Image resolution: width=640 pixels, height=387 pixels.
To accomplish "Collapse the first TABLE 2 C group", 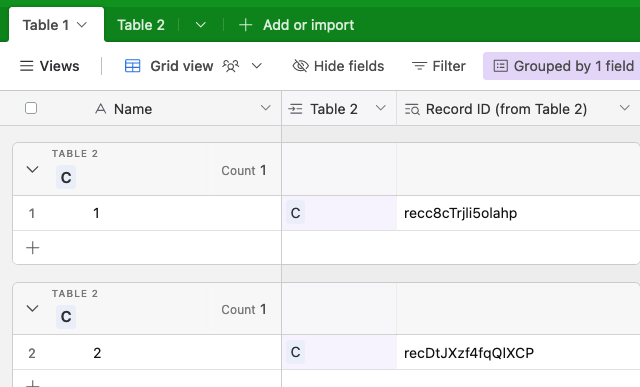I will [x=32, y=169].
